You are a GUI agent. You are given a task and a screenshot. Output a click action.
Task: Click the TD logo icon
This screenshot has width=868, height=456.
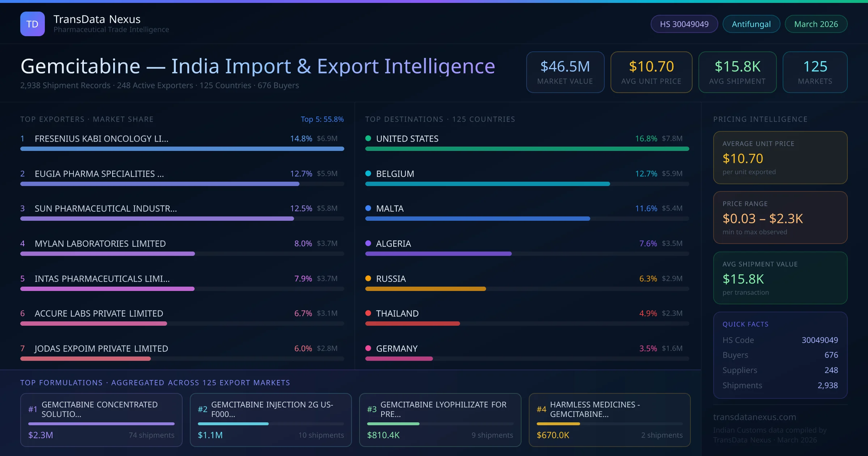click(32, 24)
